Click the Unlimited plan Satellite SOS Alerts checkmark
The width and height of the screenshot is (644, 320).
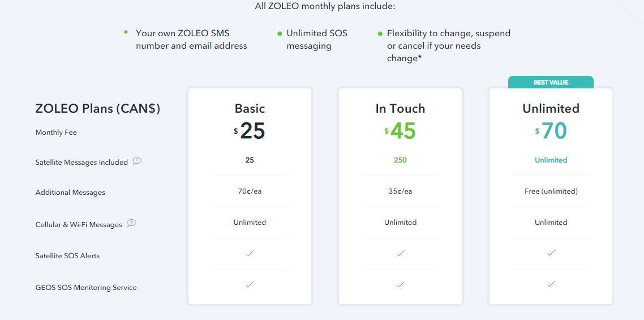click(551, 253)
